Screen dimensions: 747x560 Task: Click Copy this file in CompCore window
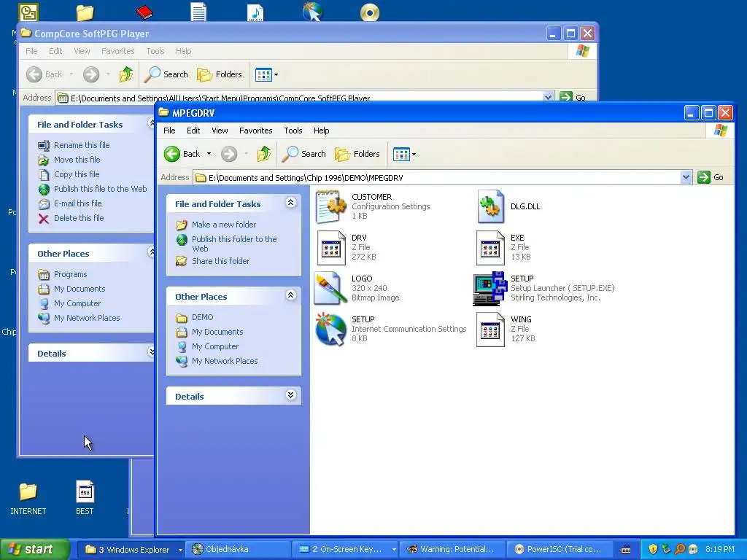click(x=77, y=174)
